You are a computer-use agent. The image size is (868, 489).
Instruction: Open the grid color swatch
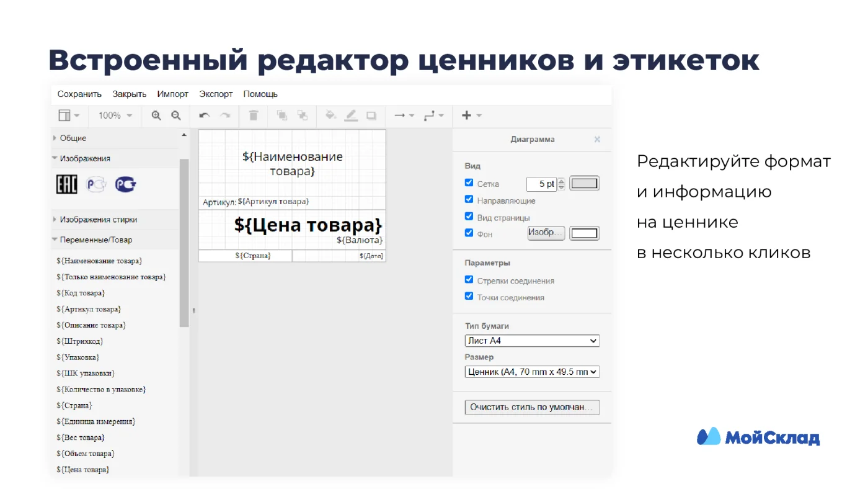pos(584,184)
